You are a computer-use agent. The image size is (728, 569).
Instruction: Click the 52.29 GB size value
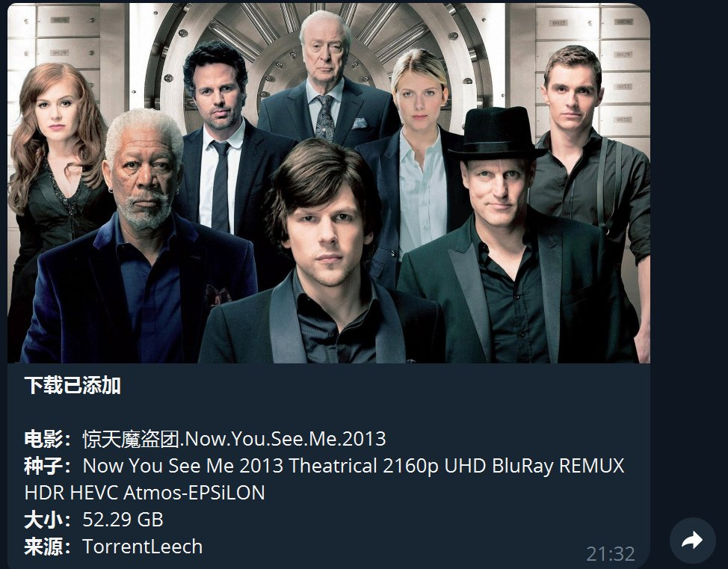tap(123, 520)
